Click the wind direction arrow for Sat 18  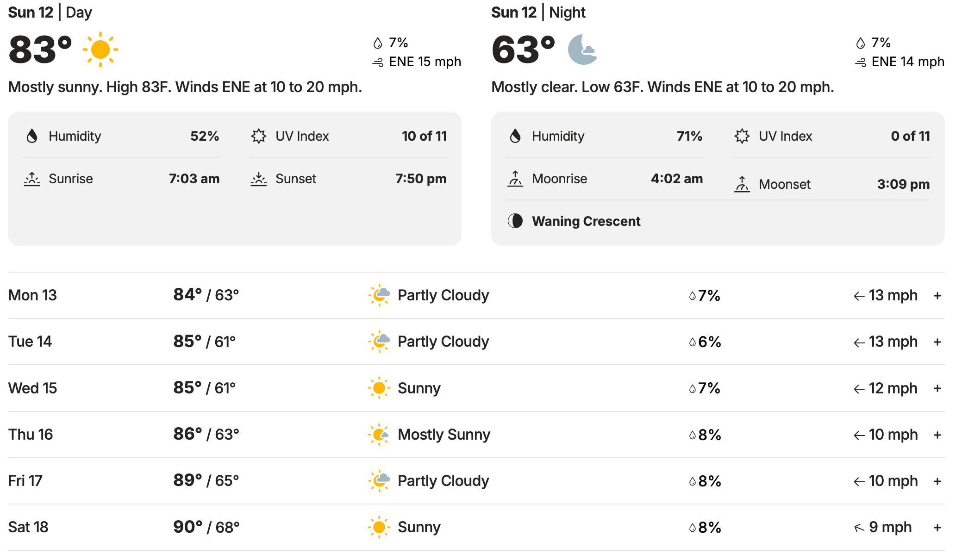(859, 528)
